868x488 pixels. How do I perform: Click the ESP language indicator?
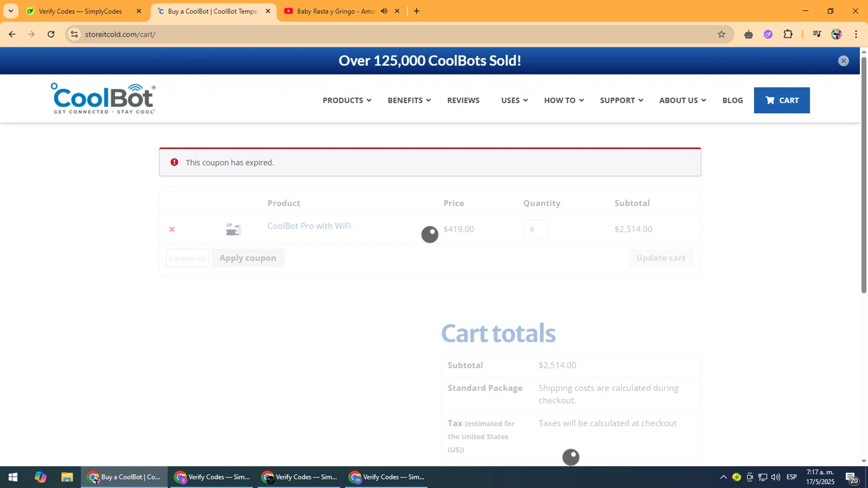tap(792, 477)
